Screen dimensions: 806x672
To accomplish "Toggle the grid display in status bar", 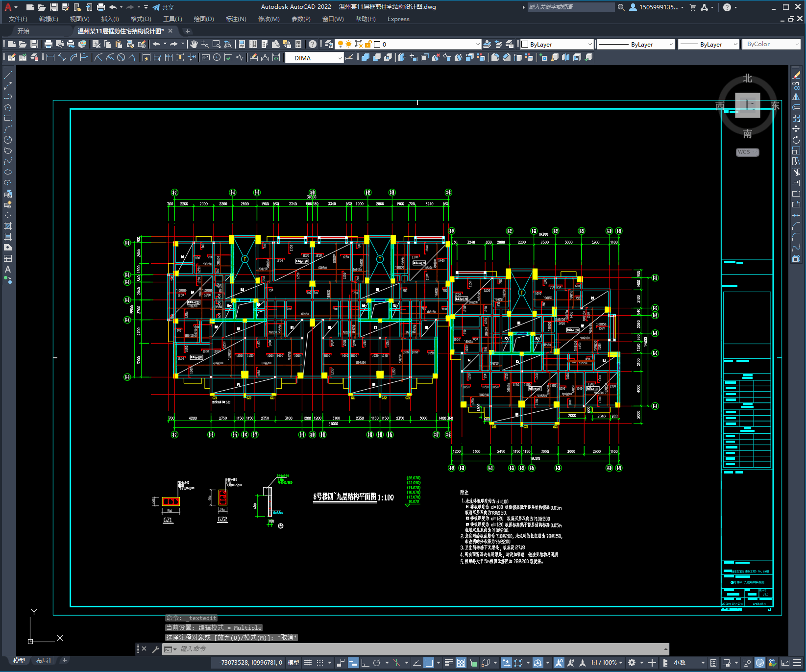I will click(308, 663).
